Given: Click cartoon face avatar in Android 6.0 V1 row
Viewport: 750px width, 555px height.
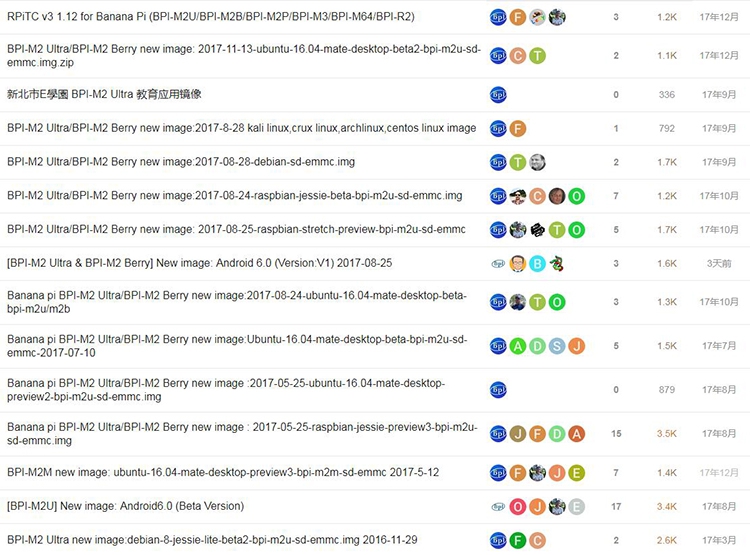Looking at the screenshot, I should [518, 264].
